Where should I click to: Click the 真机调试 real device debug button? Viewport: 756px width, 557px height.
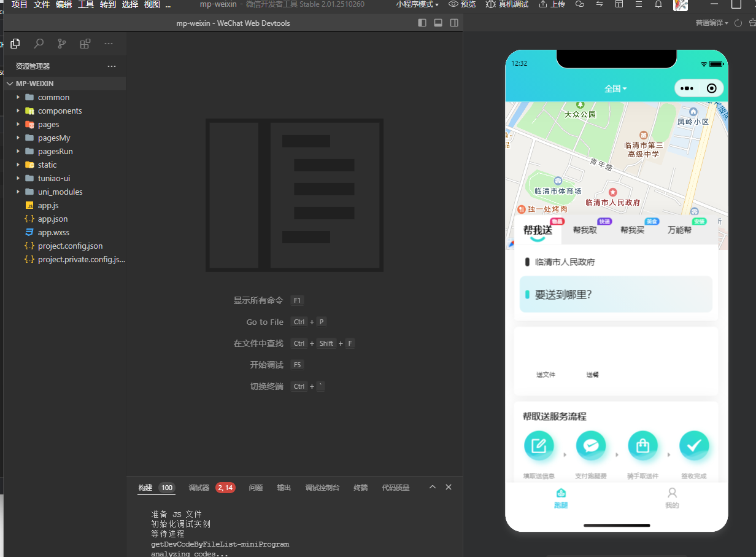[507, 4]
